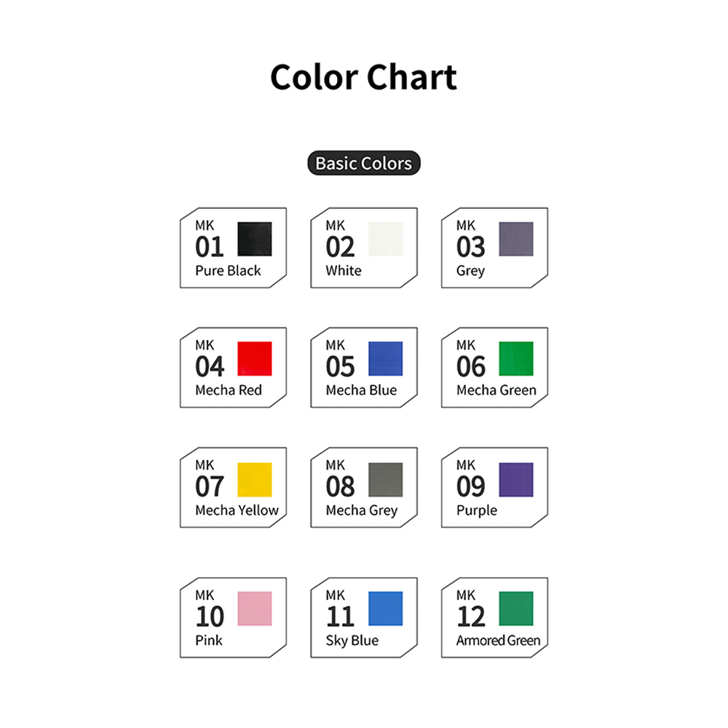Select the MK 08 Mecha Grey square
728x728 pixels.
click(x=385, y=480)
